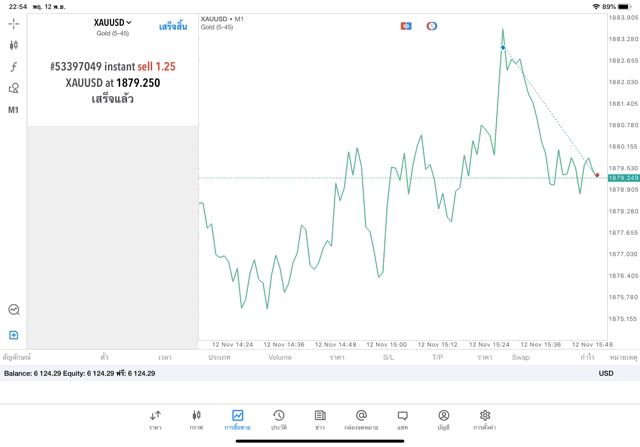The width and height of the screenshot is (640, 447).
Task: Sort positions by the Volume column header
Action: (280, 357)
